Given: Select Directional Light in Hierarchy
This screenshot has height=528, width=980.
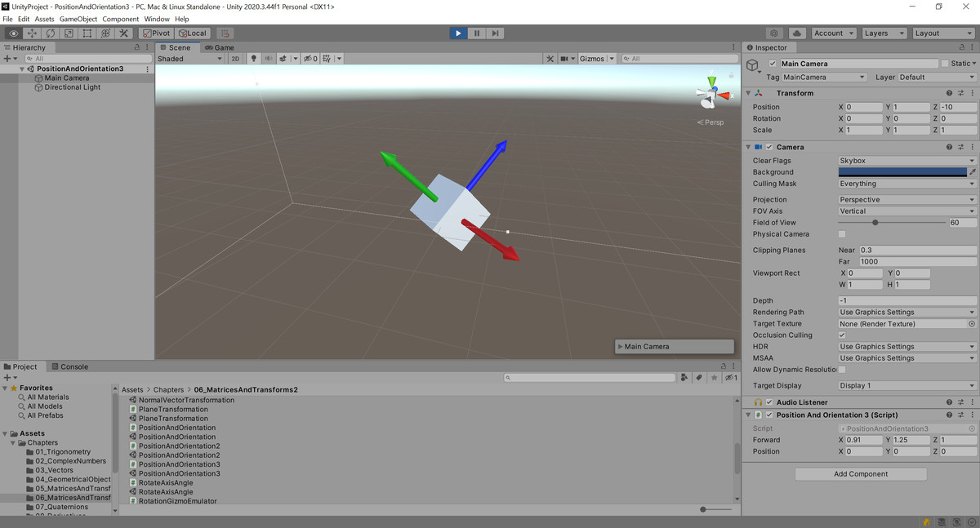Looking at the screenshot, I should point(73,87).
